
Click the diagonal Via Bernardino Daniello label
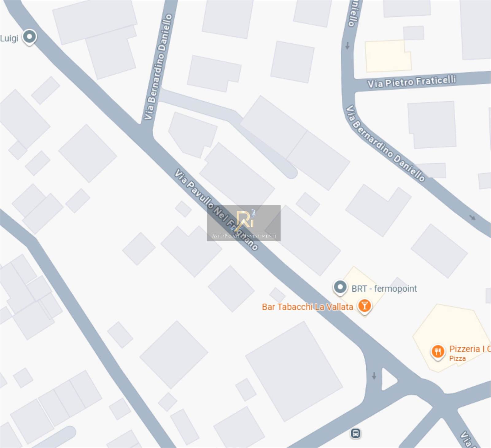[385, 143]
